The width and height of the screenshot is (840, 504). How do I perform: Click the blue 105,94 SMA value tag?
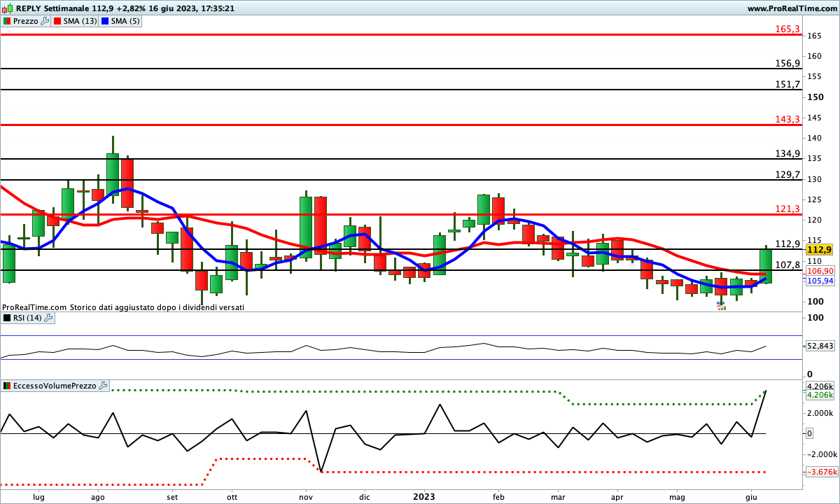820,281
